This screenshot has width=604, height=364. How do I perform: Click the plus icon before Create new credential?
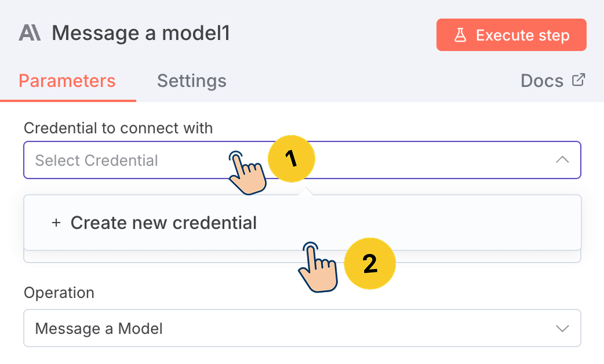coord(56,223)
